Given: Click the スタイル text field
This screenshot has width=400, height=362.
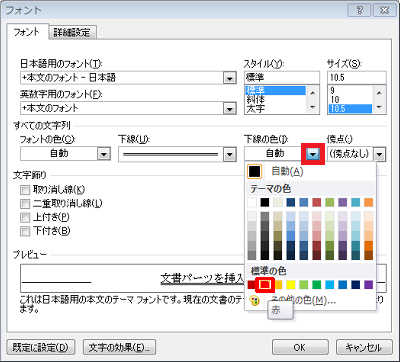Looking at the screenshot, I should tap(282, 78).
